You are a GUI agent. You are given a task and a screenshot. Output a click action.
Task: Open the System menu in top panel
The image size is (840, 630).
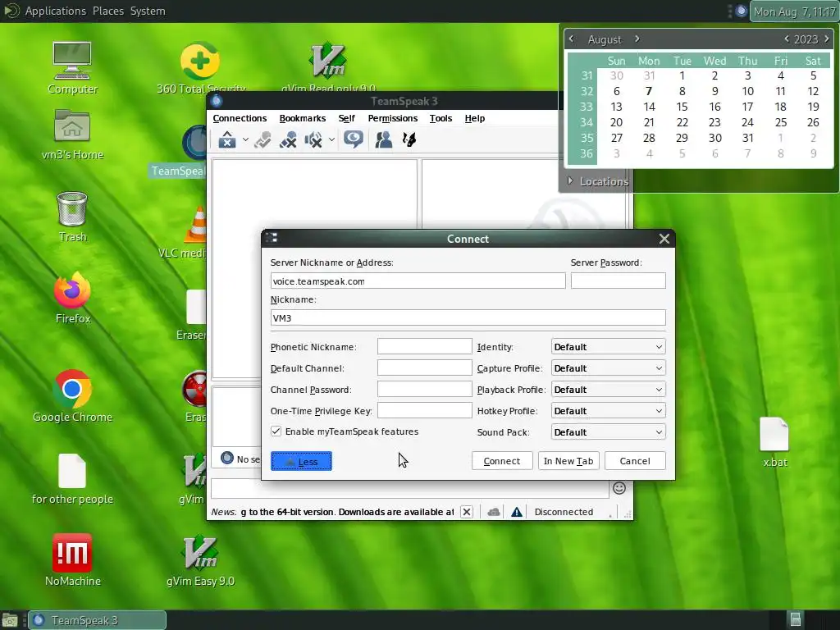point(148,11)
